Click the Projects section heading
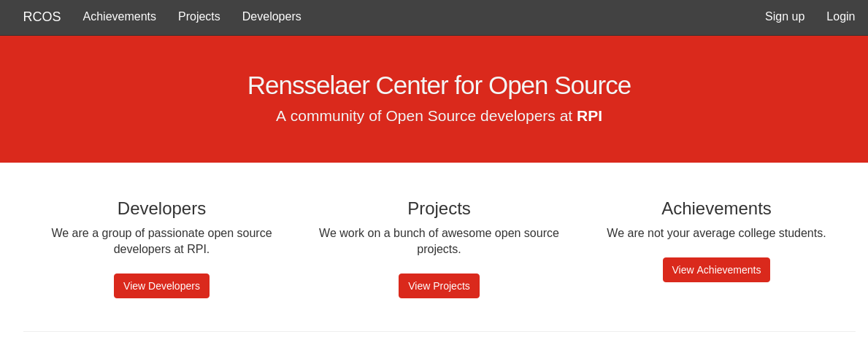This screenshot has height=353, width=868. pyautogui.click(x=439, y=209)
